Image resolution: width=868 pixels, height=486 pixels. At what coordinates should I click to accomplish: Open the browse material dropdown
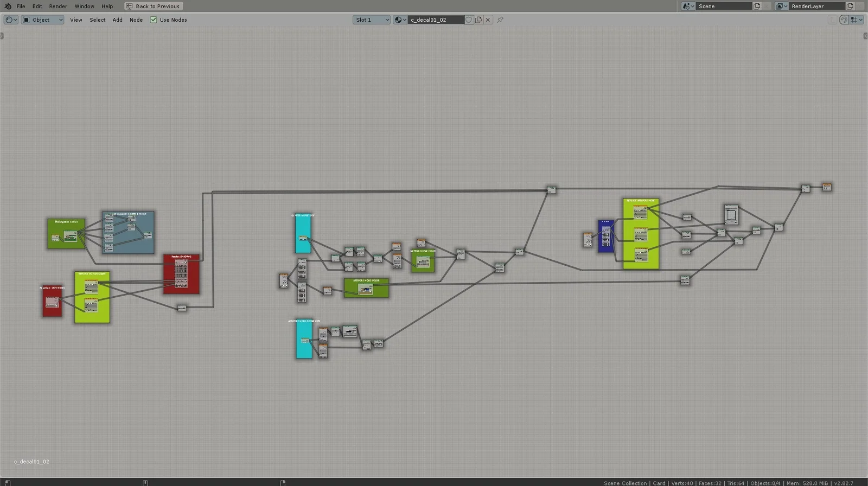400,20
